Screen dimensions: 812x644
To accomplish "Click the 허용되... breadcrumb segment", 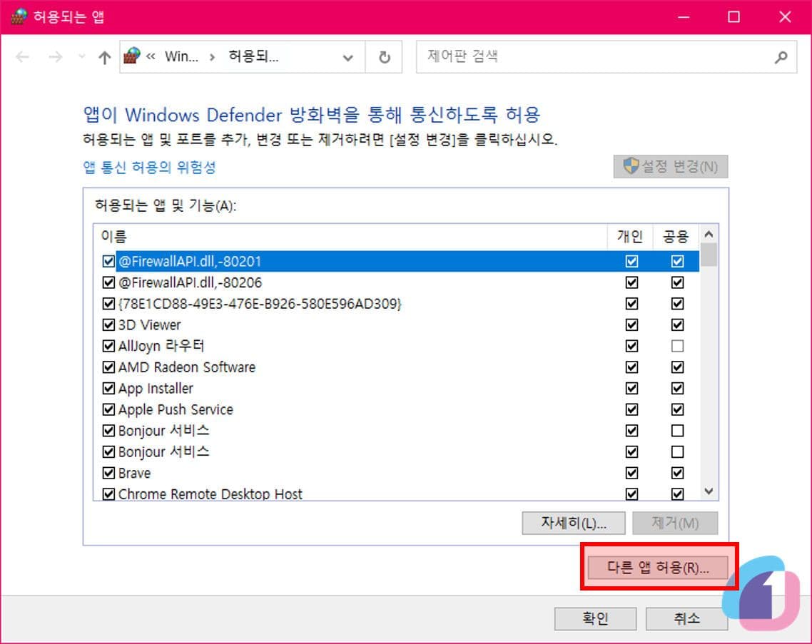I will (254, 56).
